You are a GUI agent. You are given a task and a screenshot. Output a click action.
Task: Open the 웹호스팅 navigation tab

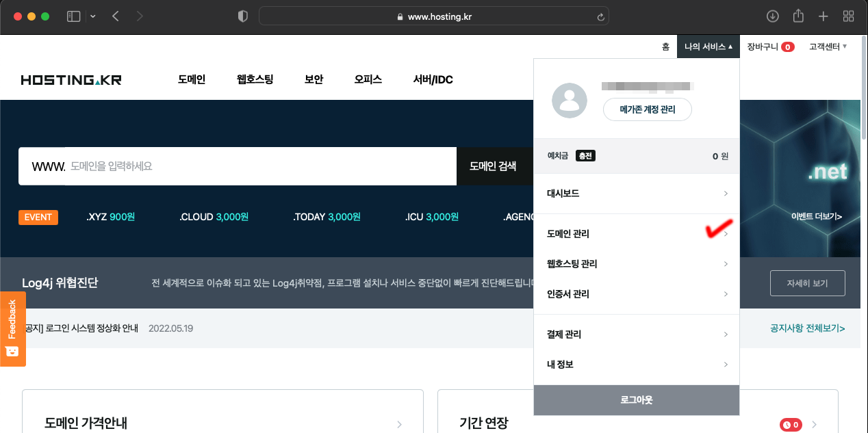[255, 79]
